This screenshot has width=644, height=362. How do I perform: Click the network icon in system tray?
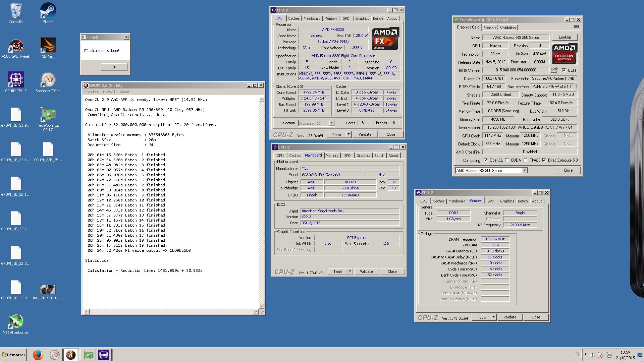click(609, 355)
